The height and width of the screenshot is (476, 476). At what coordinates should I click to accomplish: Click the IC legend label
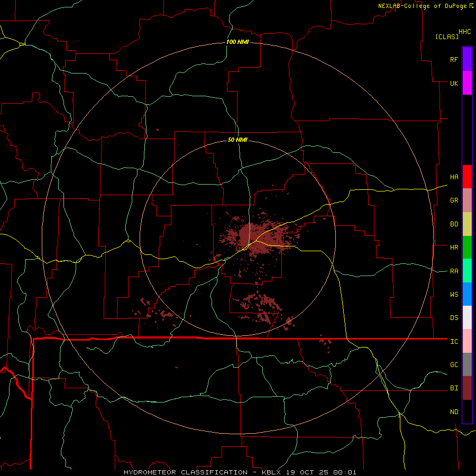point(454,342)
